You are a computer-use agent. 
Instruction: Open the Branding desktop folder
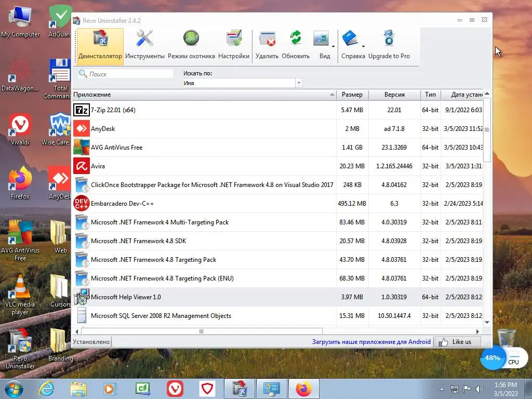60,345
